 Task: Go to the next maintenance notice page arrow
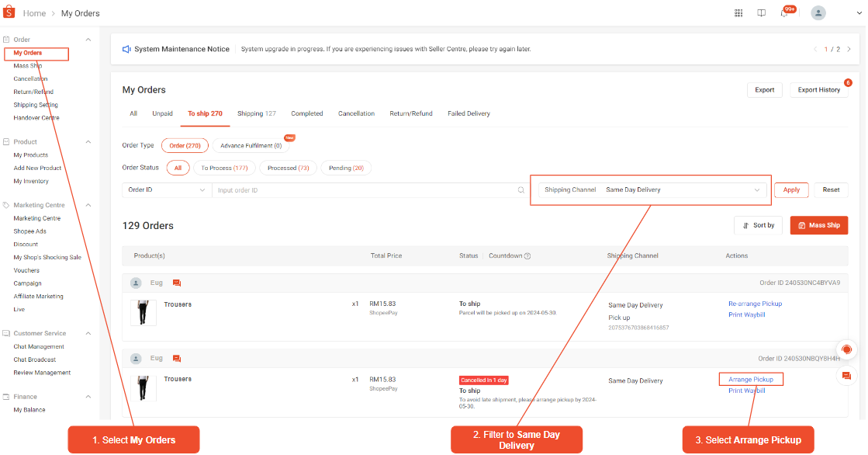click(849, 48)
